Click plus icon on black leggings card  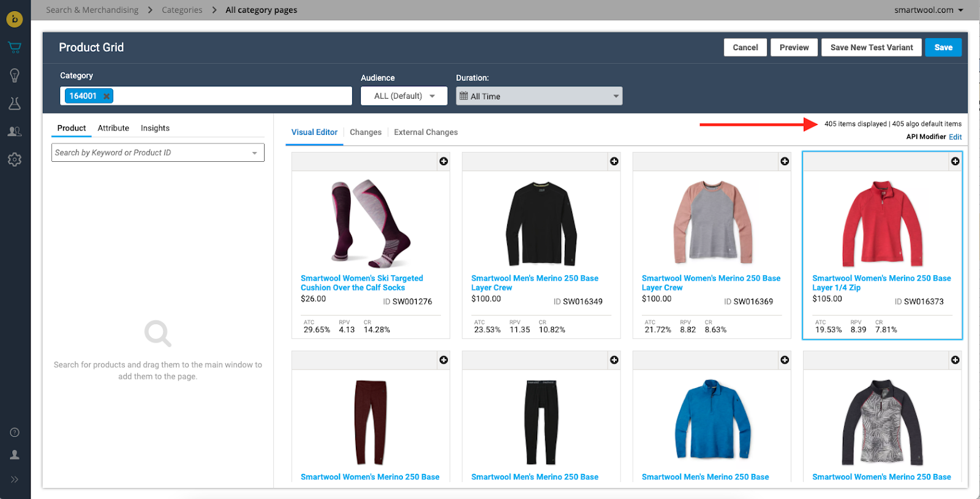[614, 360]
